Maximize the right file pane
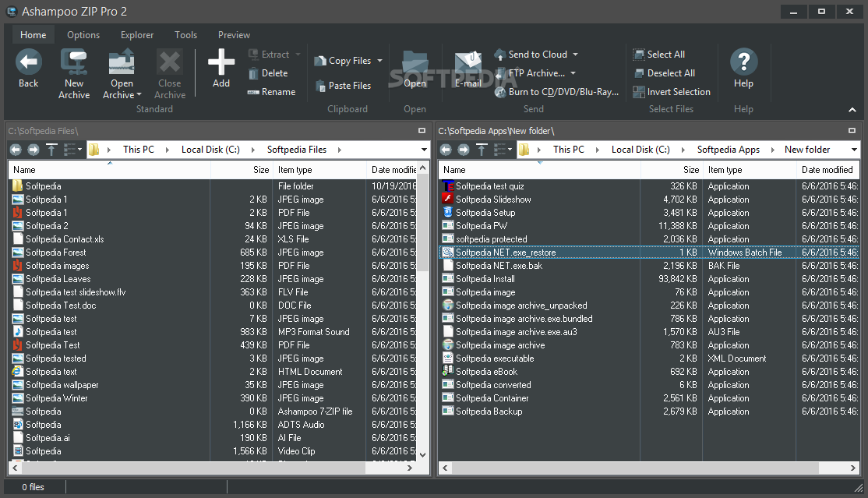This screenshot has width=868, height=498. [852, 131]
